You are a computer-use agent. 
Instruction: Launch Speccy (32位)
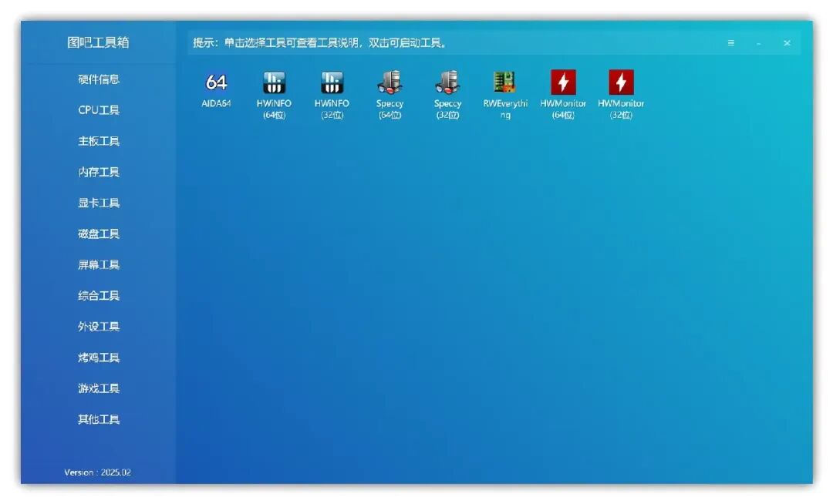447,85
